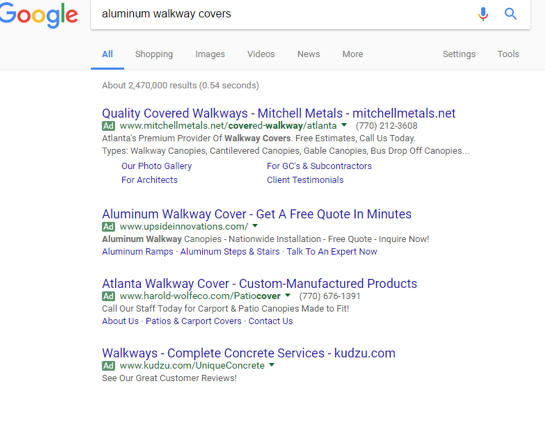The image size is (552, 422).
Task: Open the Contact Us sitelink
Action: click(x=271, y=321)
